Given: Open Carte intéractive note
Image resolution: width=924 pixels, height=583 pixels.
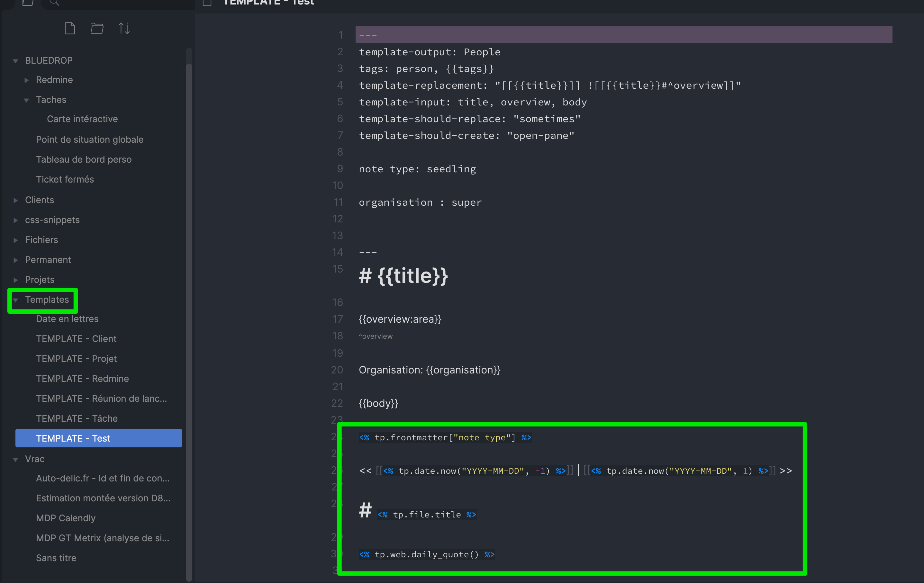Looking at the screenshot, I should coord(82,120).
